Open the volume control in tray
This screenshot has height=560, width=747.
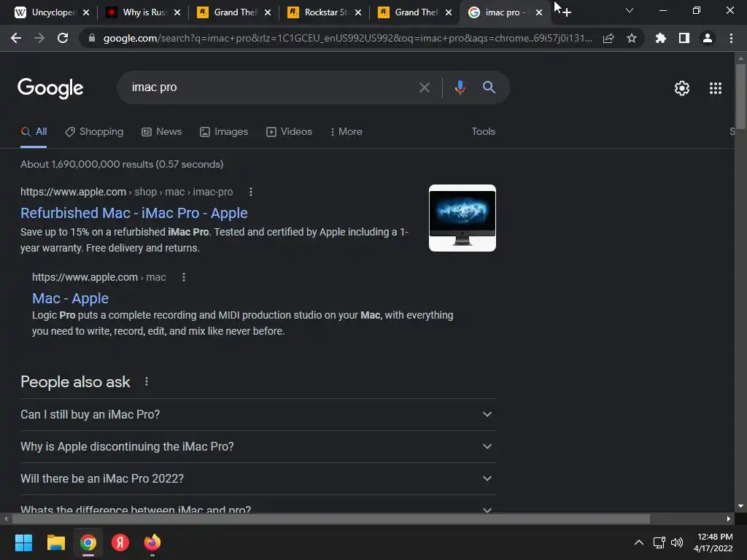click(676, 542)
